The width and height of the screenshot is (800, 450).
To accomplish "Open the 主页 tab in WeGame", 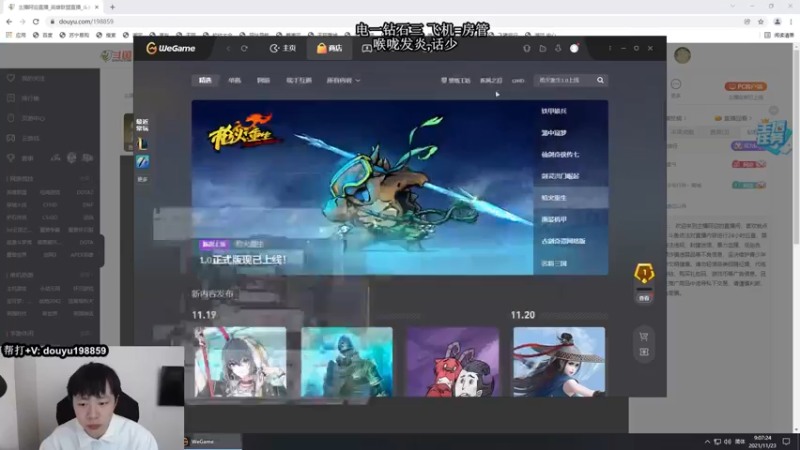I will [x=283, y=48].
